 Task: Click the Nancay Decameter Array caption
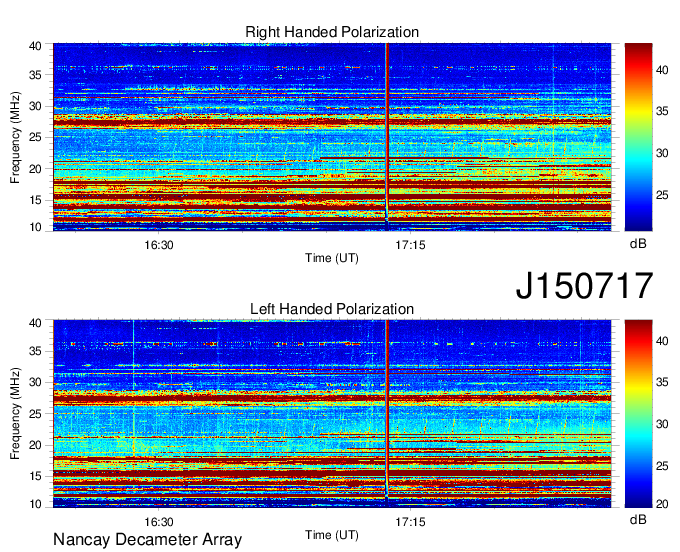[147, 540]
